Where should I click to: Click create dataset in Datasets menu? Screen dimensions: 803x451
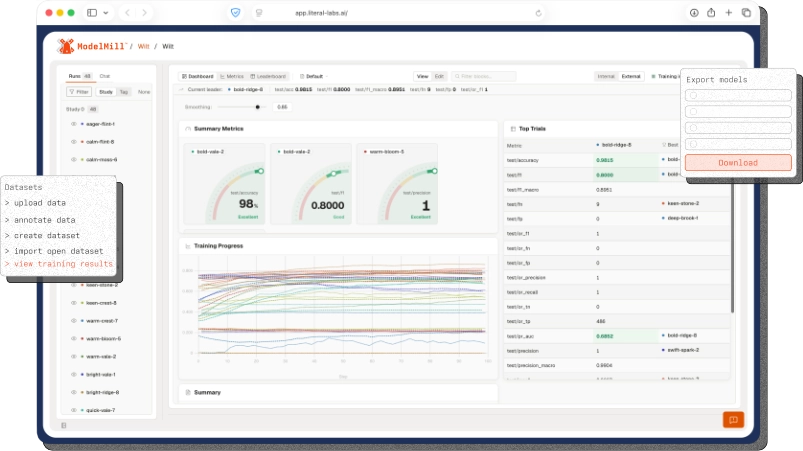(47, 236)
